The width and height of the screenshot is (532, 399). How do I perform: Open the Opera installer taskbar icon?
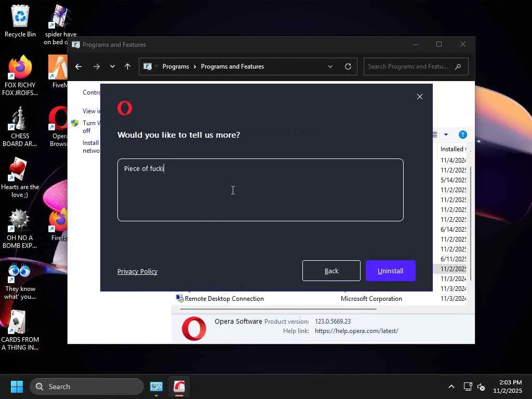click(179, 387)
